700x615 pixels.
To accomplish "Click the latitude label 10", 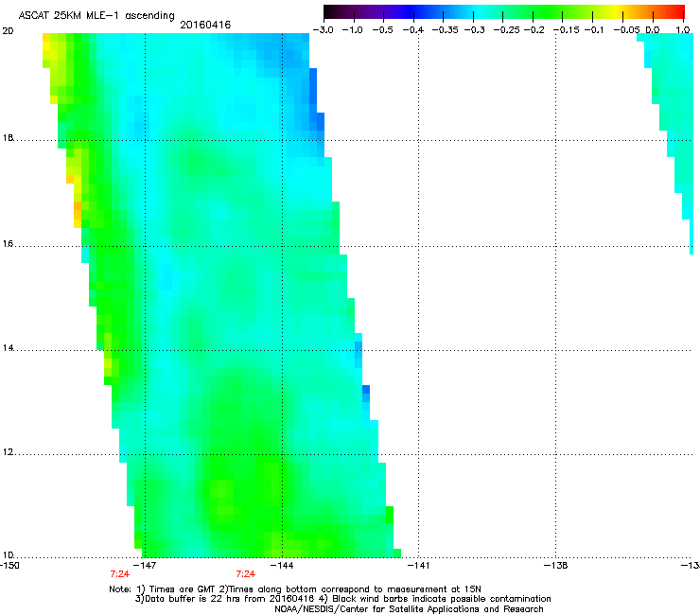I will click(x=8, y=555).
